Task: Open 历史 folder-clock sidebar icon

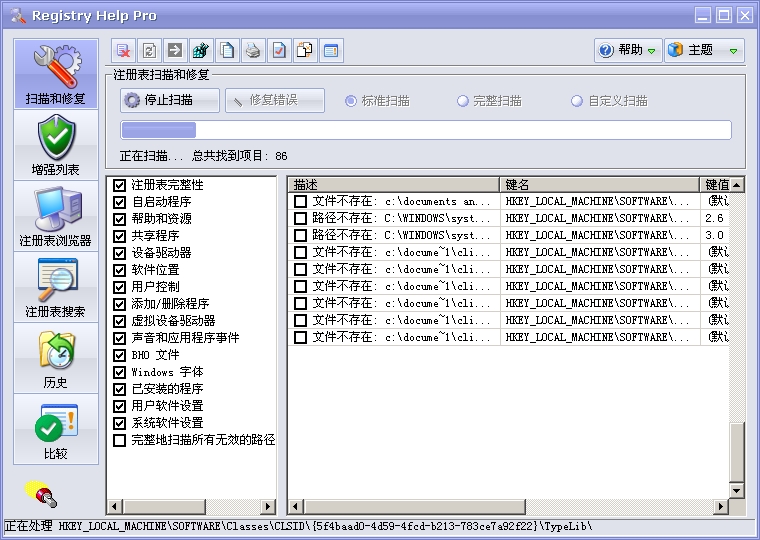Action: coord(56,358)
